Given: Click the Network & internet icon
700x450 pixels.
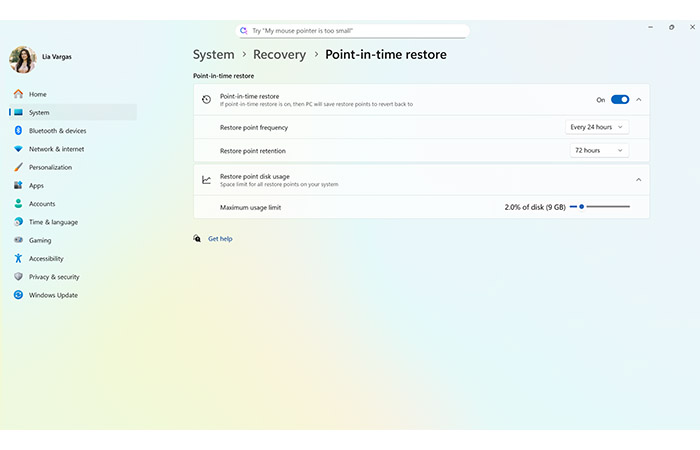Looking at the screenshot, I should tap(18, 149).
